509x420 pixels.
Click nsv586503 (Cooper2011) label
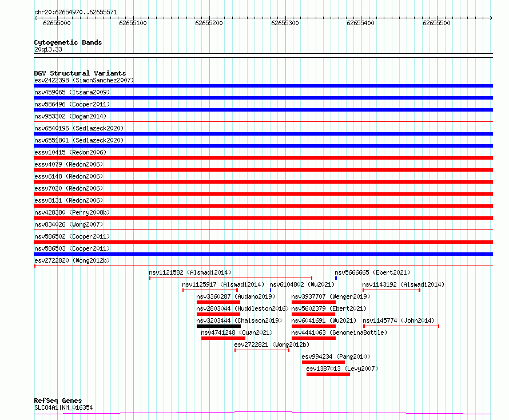72,248
